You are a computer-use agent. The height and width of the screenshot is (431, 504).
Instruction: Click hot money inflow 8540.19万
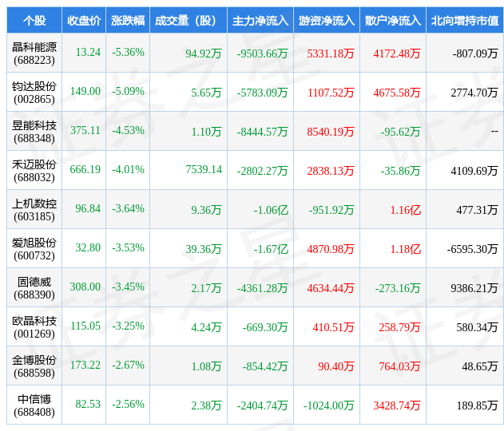coord(331,132)
